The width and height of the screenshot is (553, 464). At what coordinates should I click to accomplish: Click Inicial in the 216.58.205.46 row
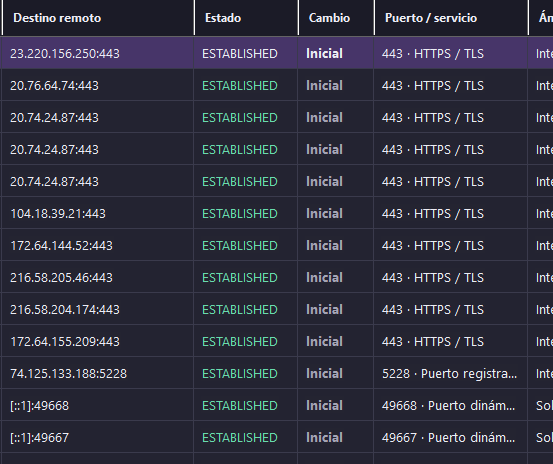click(324, 278)
